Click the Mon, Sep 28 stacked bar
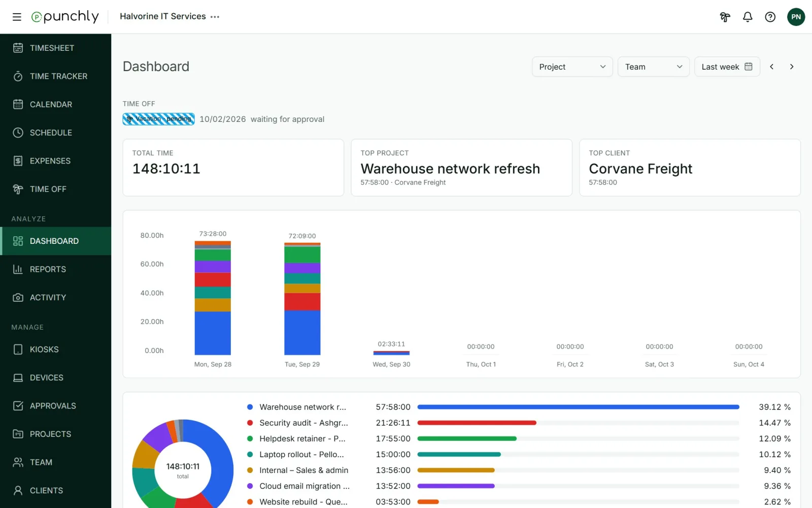 213,298
